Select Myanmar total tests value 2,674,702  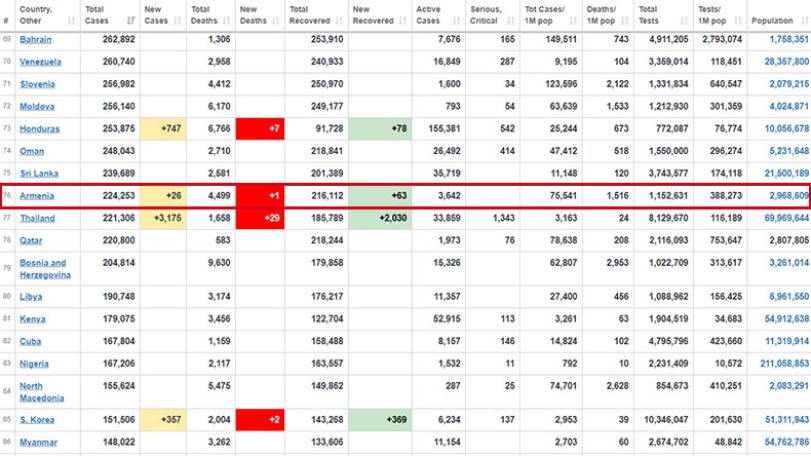pyautogui.click(x=668, y=442)
